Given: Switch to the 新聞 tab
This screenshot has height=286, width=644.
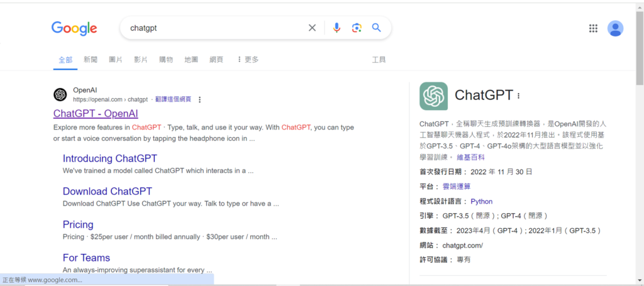Looking at the screenshot, I should pyautogui.click(x=91, y=60).
